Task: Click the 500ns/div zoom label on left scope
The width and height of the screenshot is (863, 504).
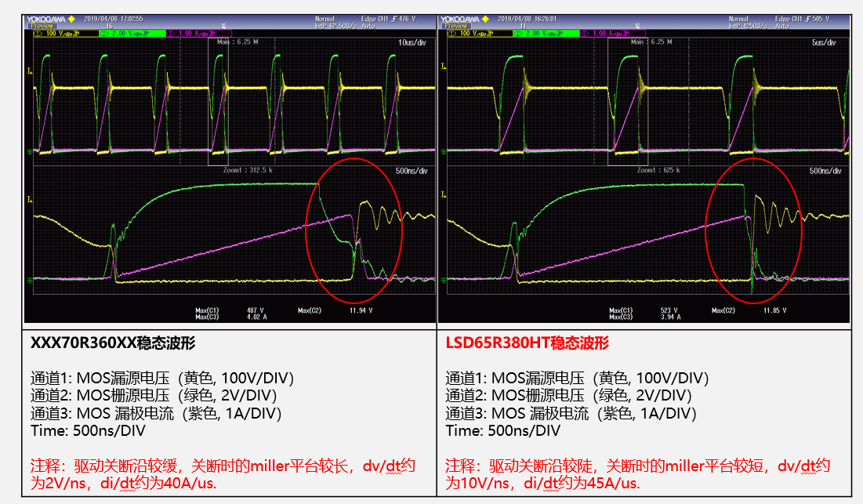Action: pos(412,171)
